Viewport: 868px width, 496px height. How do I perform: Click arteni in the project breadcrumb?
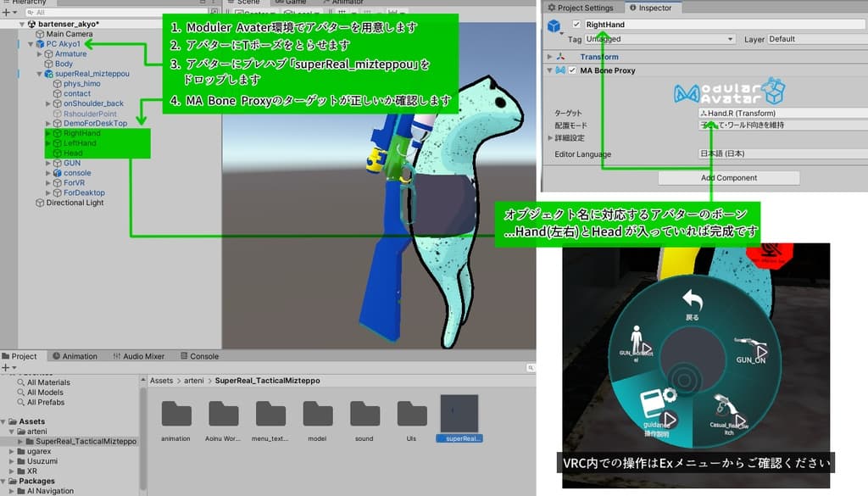pyautogui.click(x=194, y=381)
